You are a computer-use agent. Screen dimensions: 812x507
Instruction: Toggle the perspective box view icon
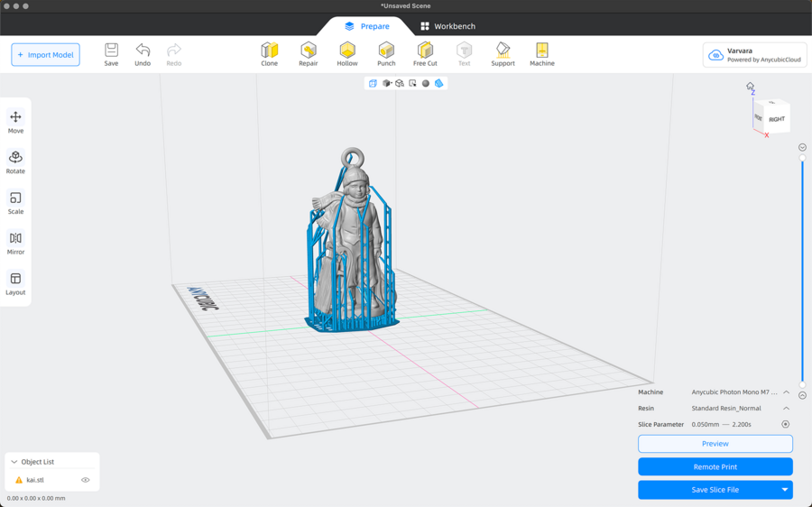[373, 83]
